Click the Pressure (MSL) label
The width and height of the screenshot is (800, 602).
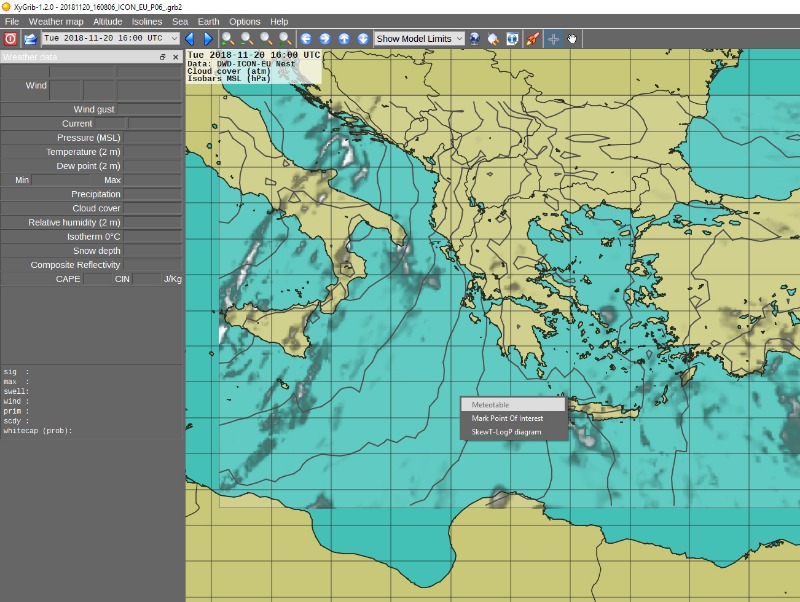(89, 138)
